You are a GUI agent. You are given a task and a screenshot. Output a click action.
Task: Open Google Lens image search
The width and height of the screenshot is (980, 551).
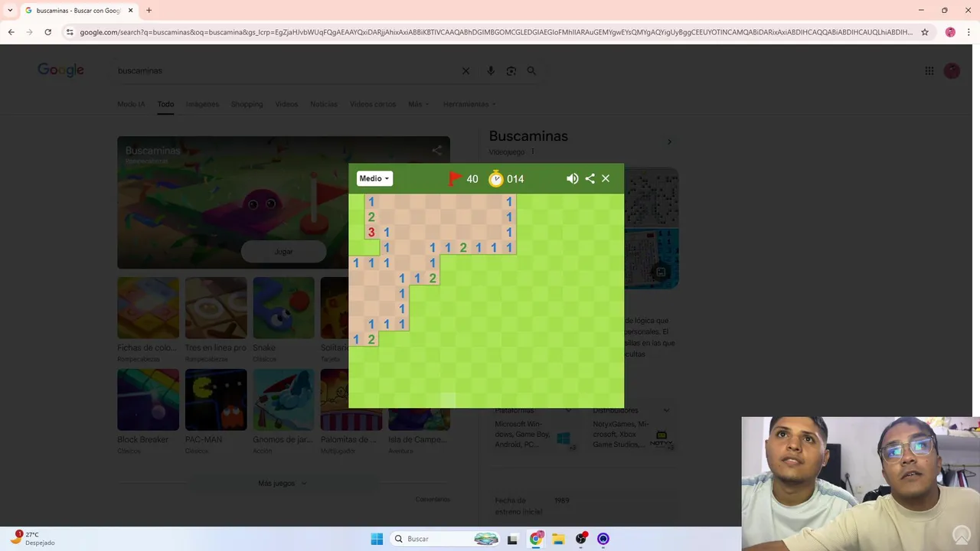(511, 70)
